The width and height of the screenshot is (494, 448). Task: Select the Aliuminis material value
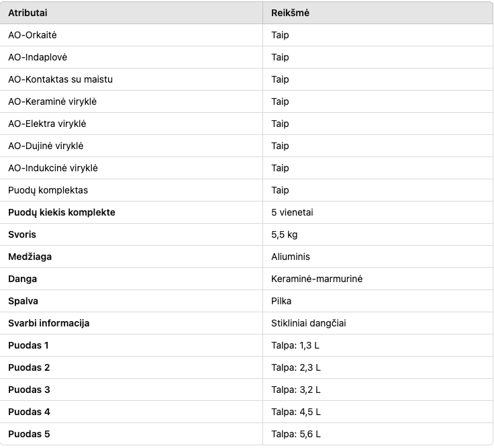click(291, 257)
